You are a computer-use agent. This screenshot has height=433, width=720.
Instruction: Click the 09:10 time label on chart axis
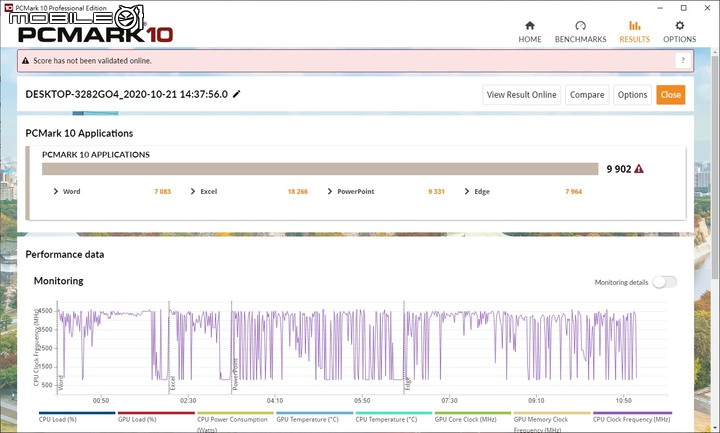536,400
